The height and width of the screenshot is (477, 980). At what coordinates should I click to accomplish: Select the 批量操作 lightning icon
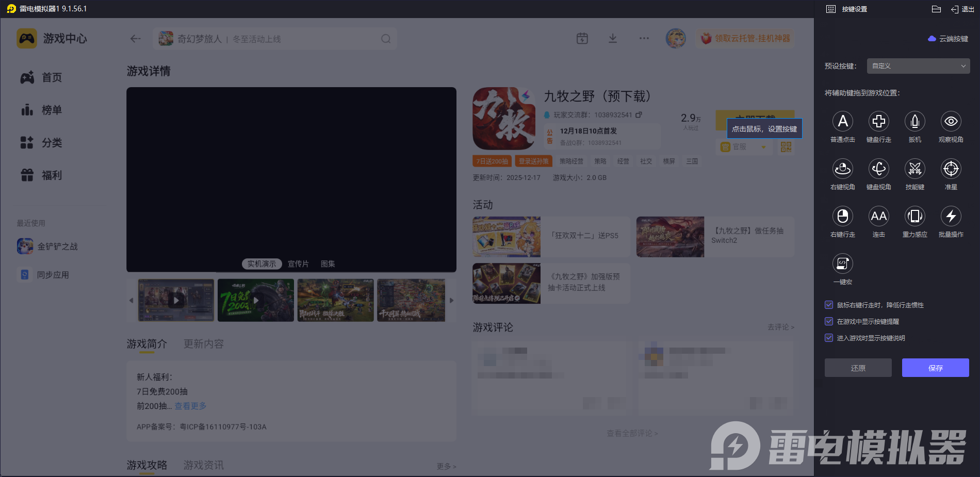point(951,216)
